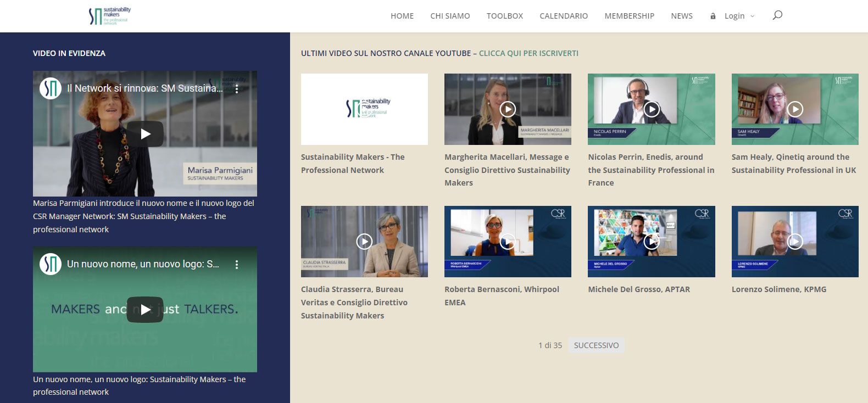Image resolution: width=868 pixels, height=403 pixels.
Task: Click 'Un nuovo nome, un nuovo logo: S...' embed title
Action: [143, 264]
